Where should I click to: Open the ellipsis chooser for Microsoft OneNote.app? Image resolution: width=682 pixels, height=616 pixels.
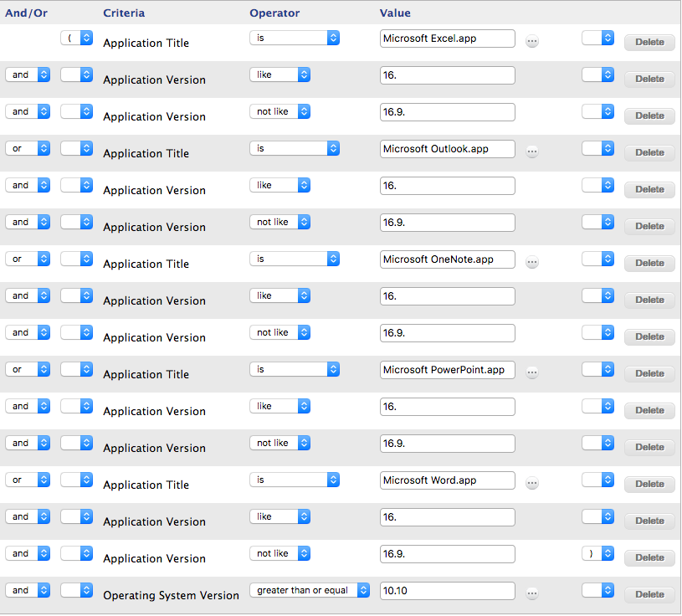(532, 262)
